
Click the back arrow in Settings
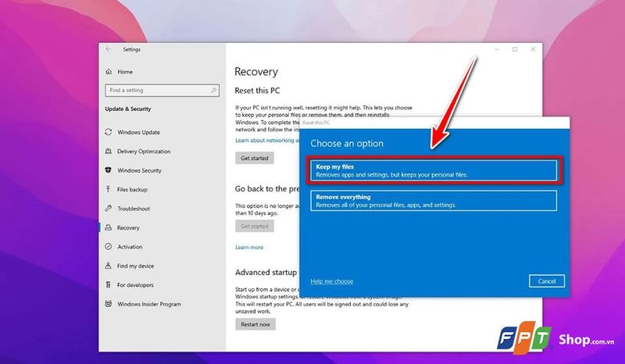109,49
